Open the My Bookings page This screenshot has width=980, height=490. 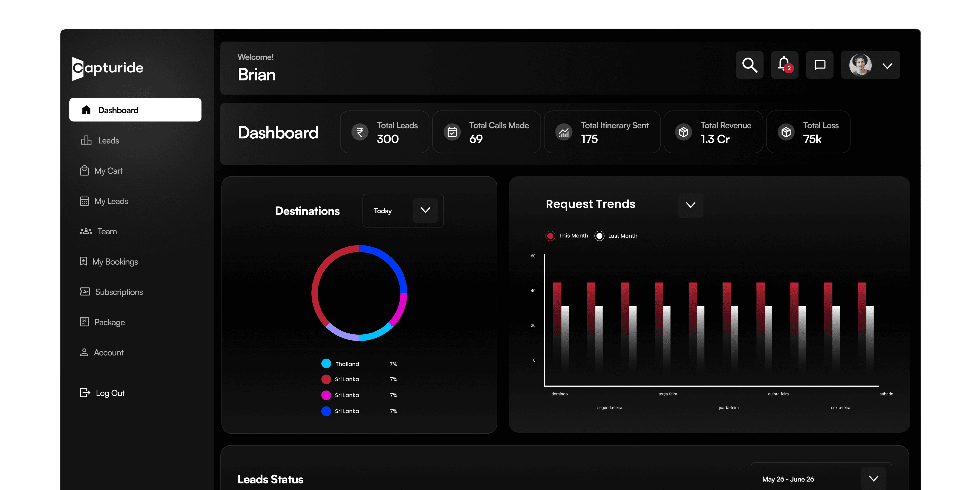coord(116,261)
